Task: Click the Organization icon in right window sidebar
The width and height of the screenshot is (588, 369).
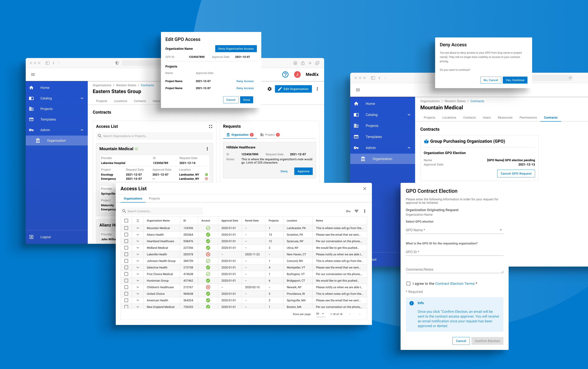Action: [363, 159]
